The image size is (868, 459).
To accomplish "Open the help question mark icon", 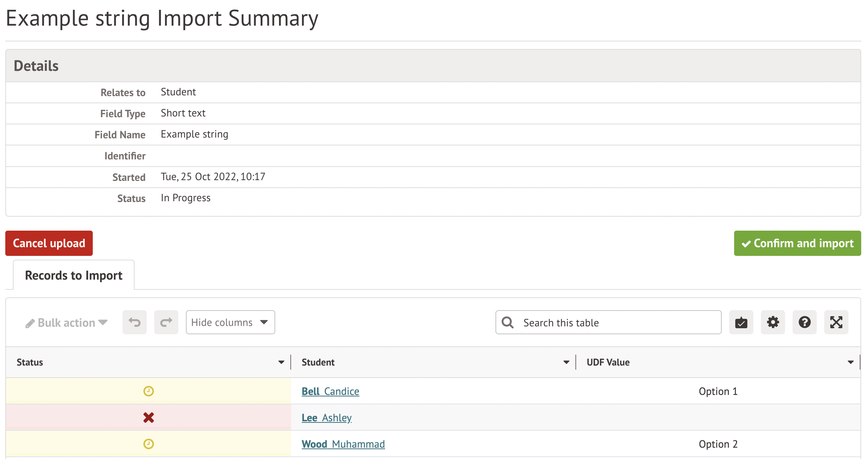I will 804,322.
